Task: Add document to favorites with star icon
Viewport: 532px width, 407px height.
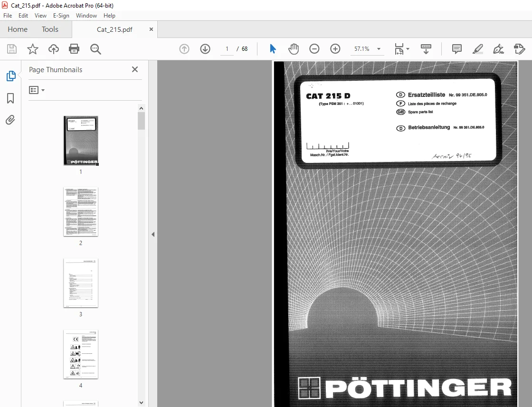Action: (x=33, y=49)
